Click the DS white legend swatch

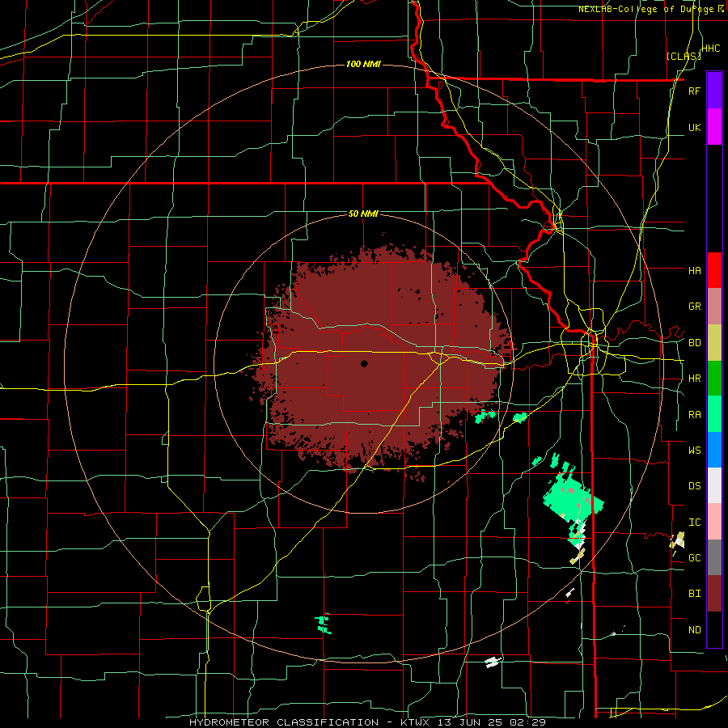click(x=714, y=485)
